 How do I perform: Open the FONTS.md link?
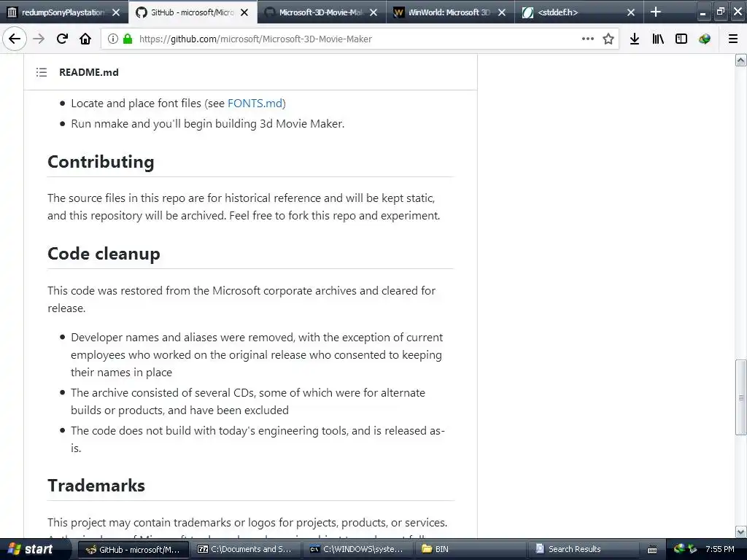(x=255, y=104)
